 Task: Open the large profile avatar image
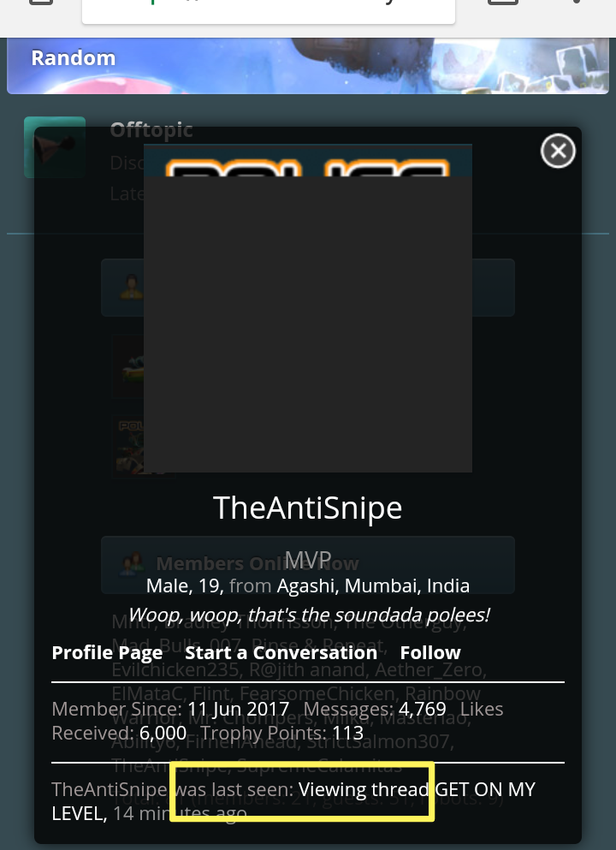click(308, 308)
